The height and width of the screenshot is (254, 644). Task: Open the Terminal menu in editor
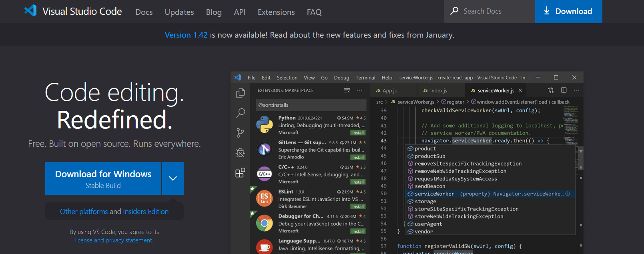tap(365, 78)
